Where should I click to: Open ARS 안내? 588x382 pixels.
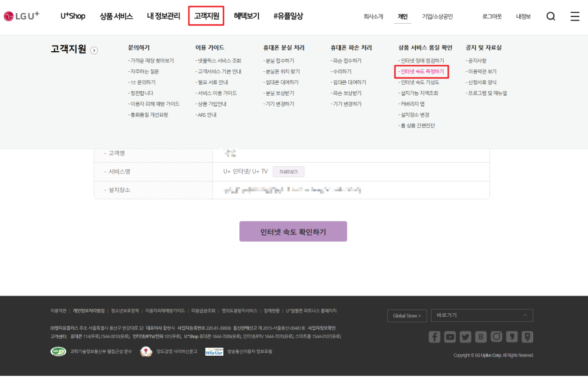tap(206, 115)
